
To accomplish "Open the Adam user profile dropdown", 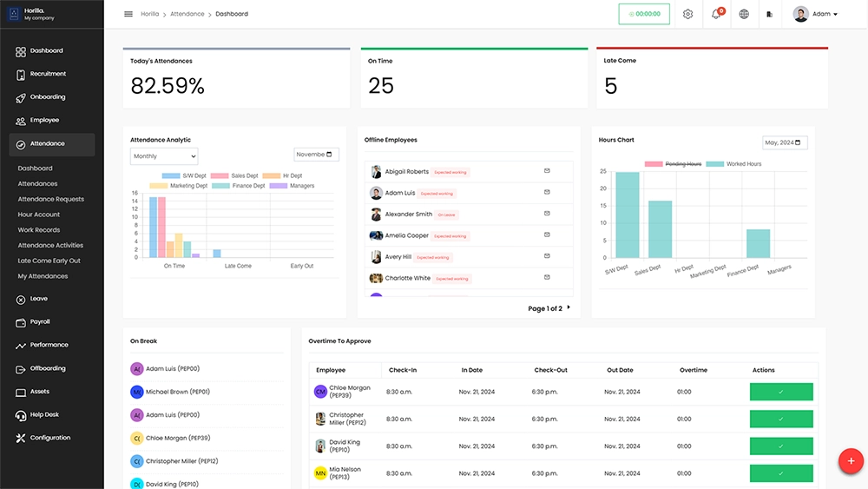I will (815, 14).
